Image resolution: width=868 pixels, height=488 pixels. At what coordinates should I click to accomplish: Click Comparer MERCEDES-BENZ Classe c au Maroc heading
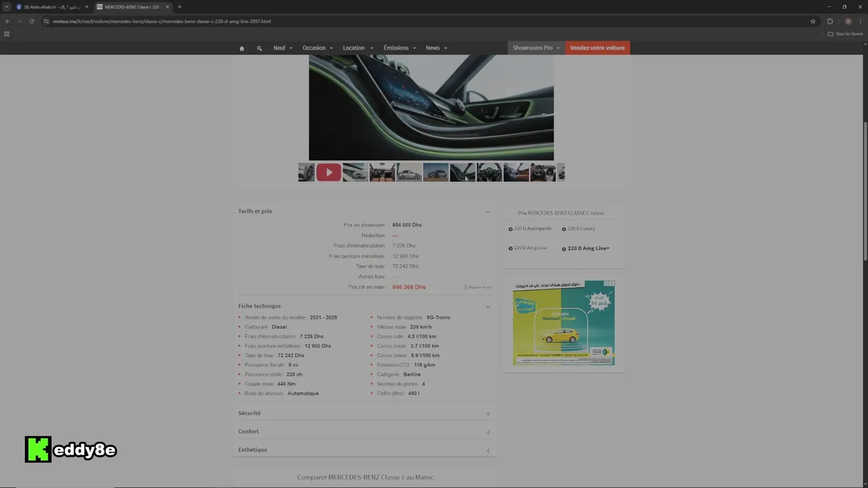(365, 477)
